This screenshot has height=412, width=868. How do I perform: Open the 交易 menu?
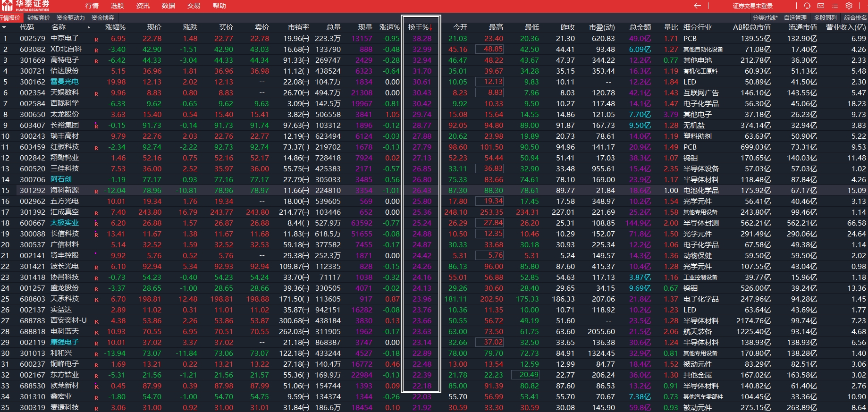tap(194, 6)
